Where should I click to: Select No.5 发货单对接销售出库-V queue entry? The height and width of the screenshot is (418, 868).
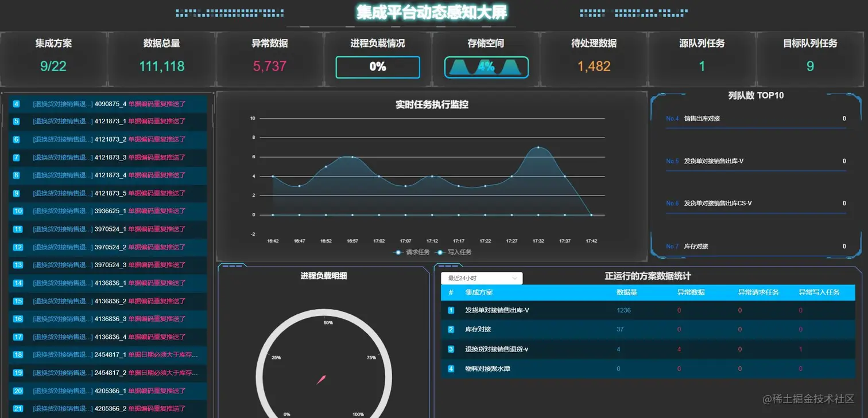755,161
